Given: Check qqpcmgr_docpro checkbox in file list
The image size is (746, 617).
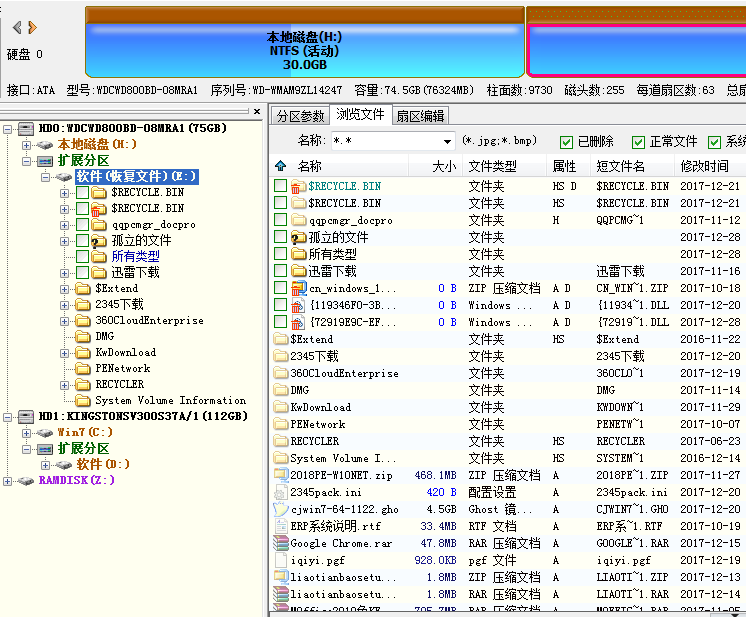Looking at the screenshot, I should pos(281,220).
